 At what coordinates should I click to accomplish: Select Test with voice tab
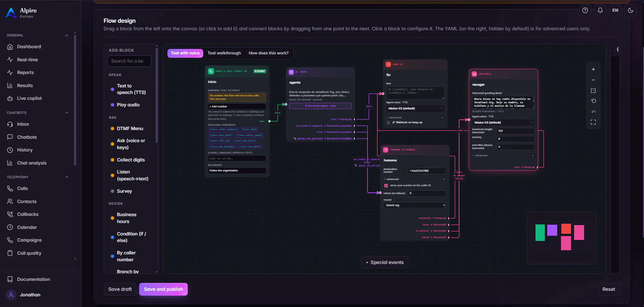(185, 53)
